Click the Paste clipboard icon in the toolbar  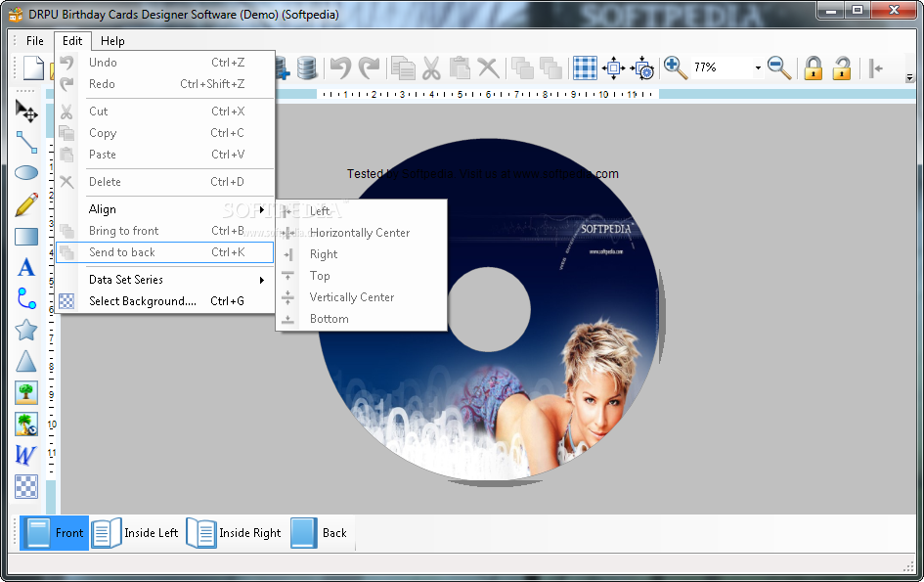pos(460,67)
